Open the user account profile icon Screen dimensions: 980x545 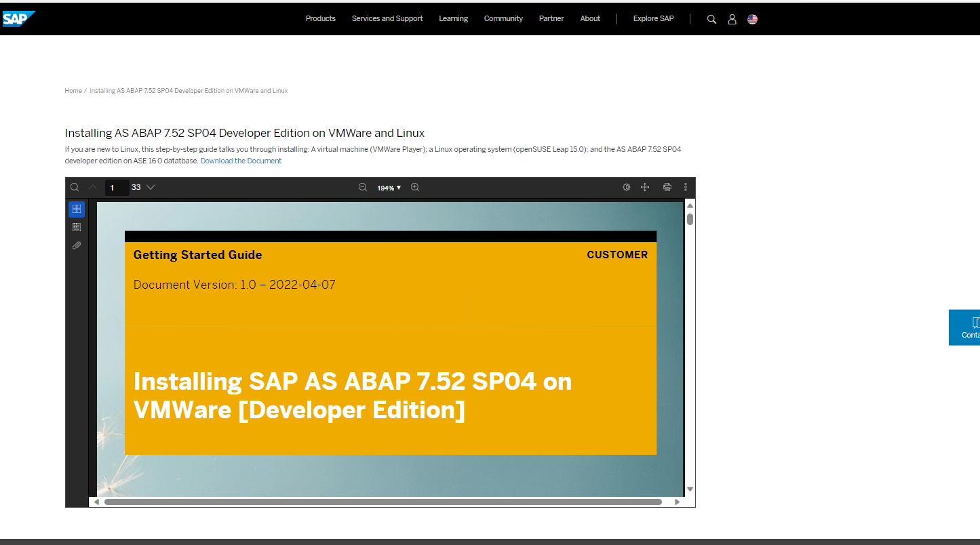[x=732, y=19]
